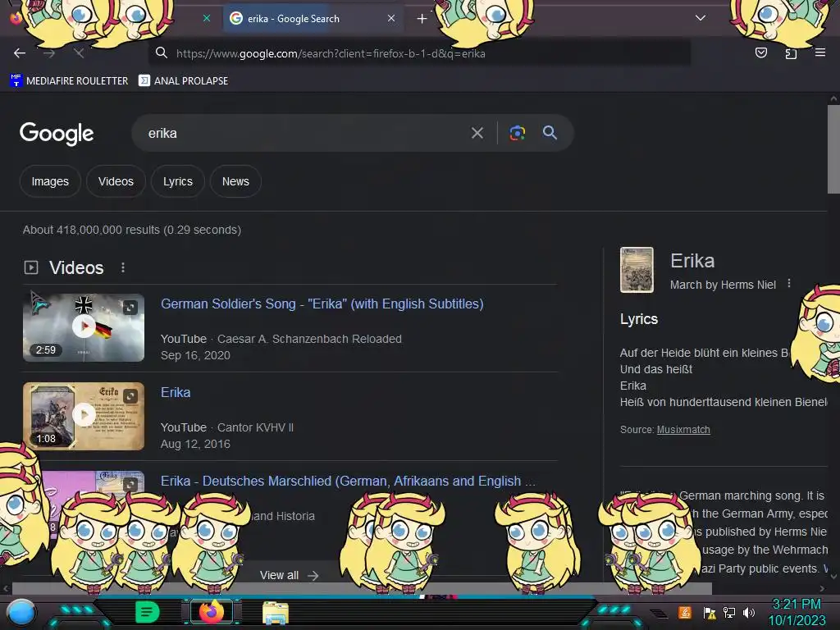Screen dimensions: 840x630
Task: Click the vertical page scrollbar thumb
Action: tap(833, 149)
